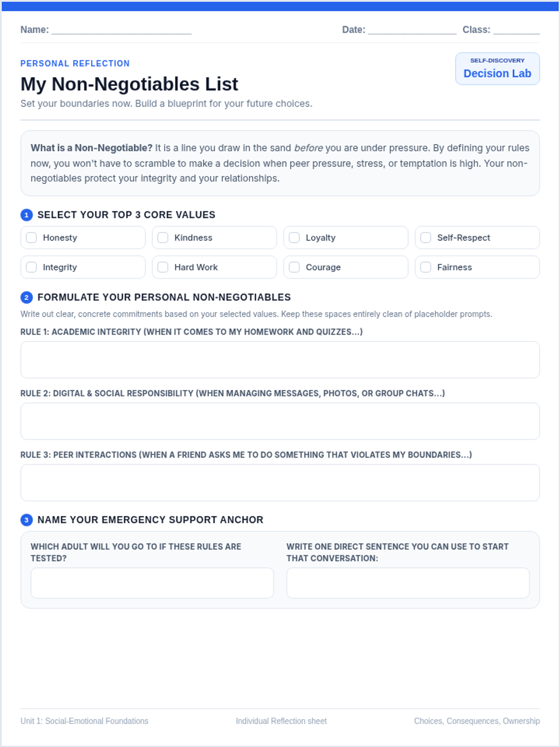Click the step 1 number badge

[x=27, y=215]
